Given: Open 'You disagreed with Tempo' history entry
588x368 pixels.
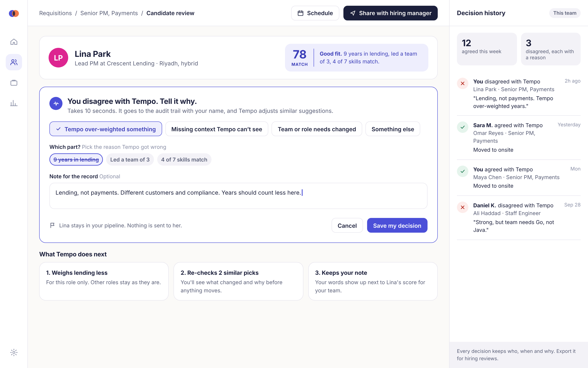Looking at the screenshot, I should 519,94.
